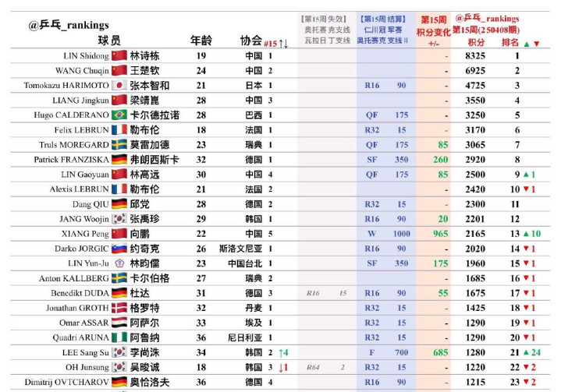Viewport: 561px width, 392px height.
Task: Click the green change value 260
Action: coord(440,160)
